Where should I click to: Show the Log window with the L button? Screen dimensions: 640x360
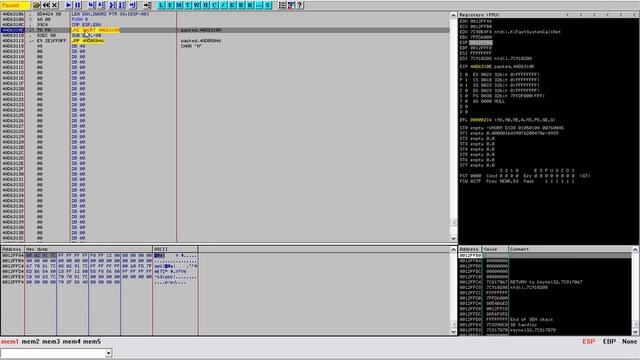point(161,5)
